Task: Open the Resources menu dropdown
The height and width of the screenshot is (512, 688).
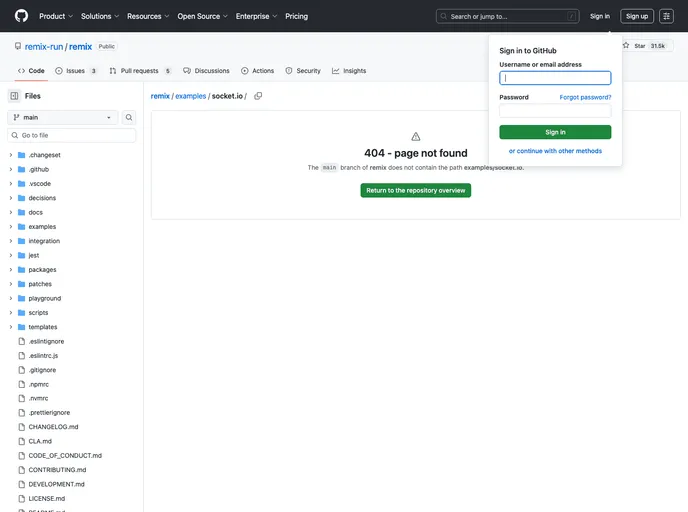Action: point(148,16)
